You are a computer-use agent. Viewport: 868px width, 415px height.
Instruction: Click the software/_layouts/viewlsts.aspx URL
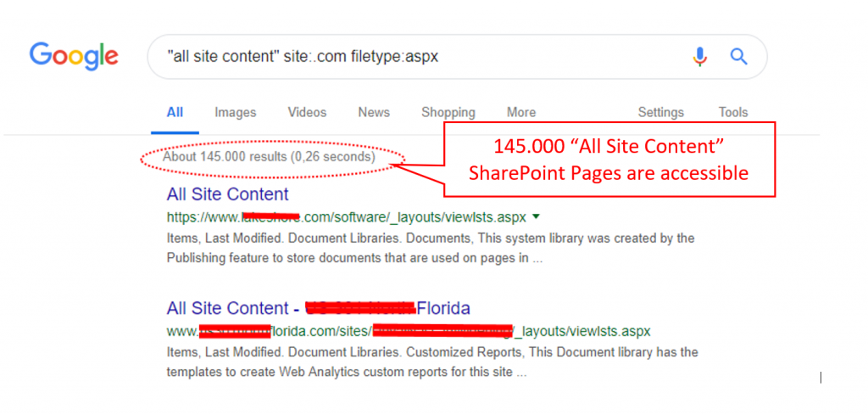click(x=347, y=217)
